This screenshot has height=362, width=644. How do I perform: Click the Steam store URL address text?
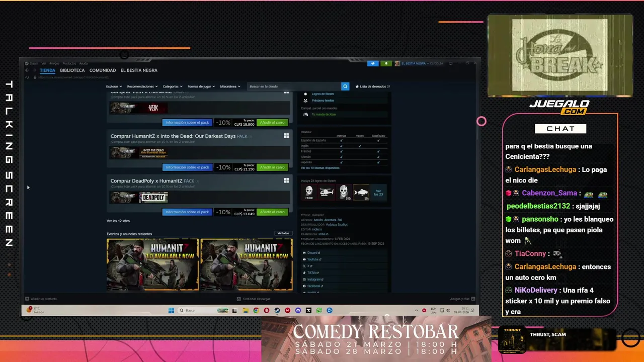[73, 77]
